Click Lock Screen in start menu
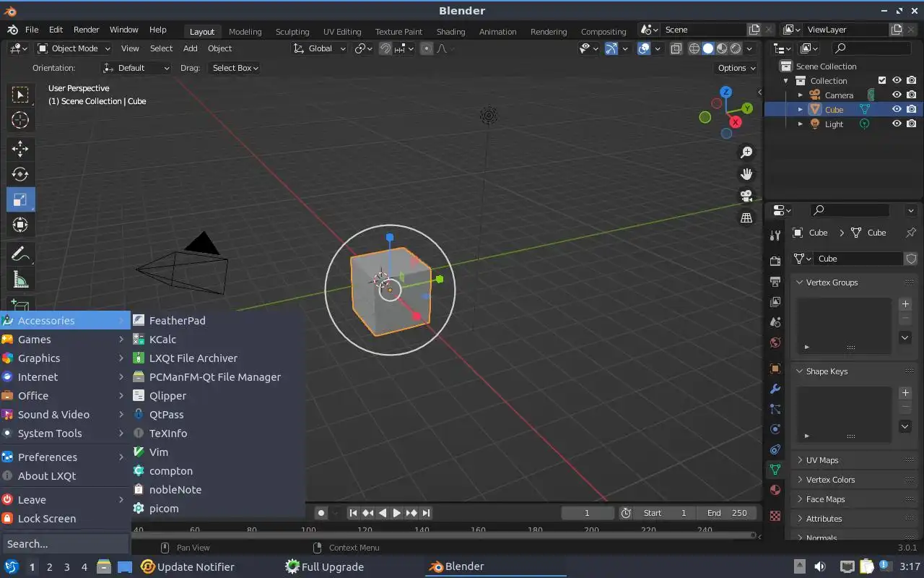The width and height of the screenshot is (924, 578). pos(65,518)
